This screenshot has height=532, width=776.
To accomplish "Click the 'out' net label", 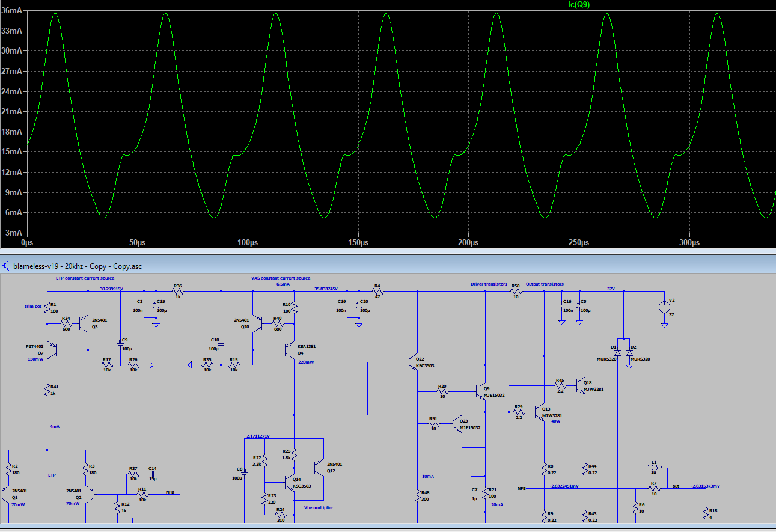I will click(676, 486).
